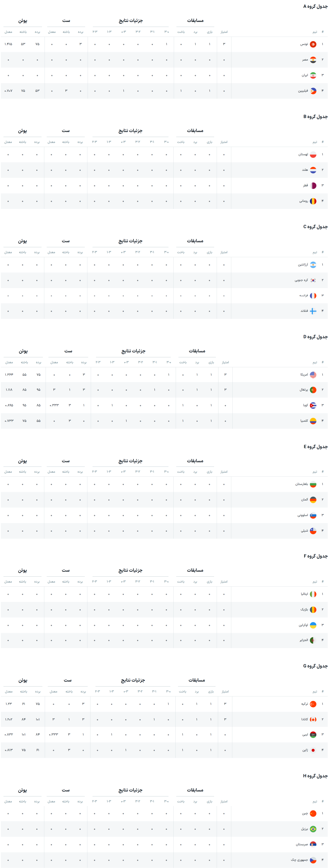This screenshot has width=330, height=868.
Task: Click the Czech Republic team name in Group H
Action: pyautogui.click(x=299, y=860)
